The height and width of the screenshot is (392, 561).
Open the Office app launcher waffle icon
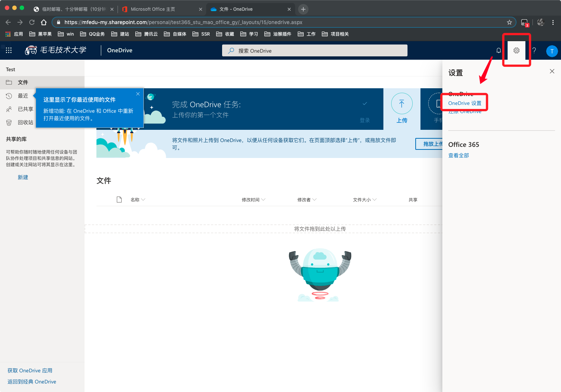coord(9,50)
